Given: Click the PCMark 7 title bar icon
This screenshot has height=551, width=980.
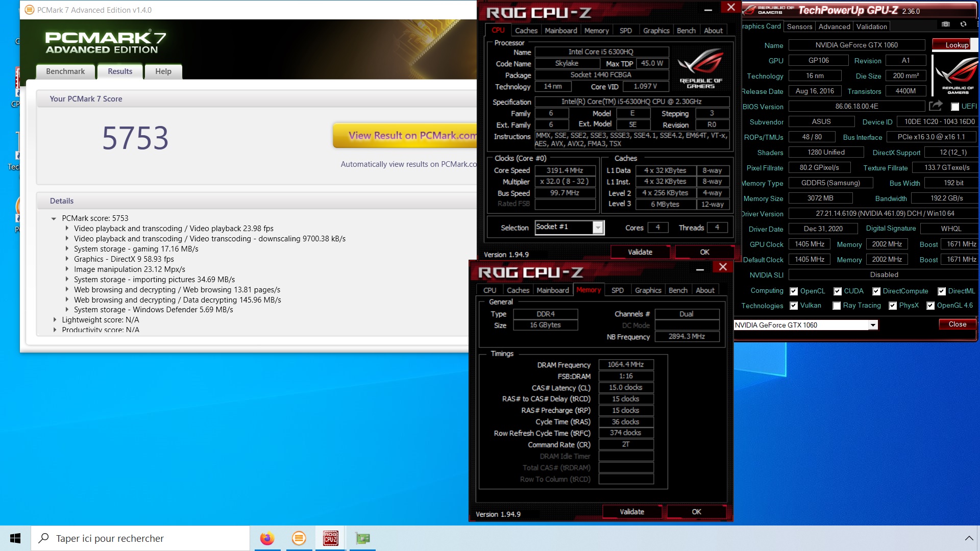Looking at the screenshot, I should click(30, 10).
